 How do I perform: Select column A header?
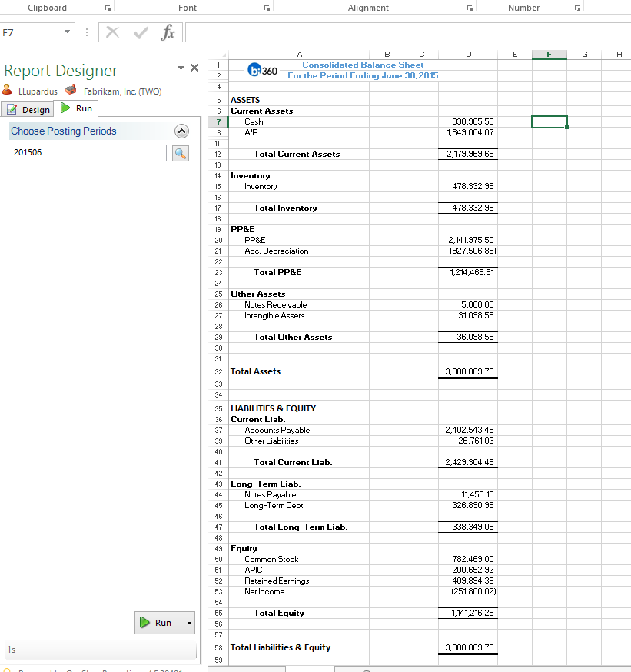pos(299,55)
